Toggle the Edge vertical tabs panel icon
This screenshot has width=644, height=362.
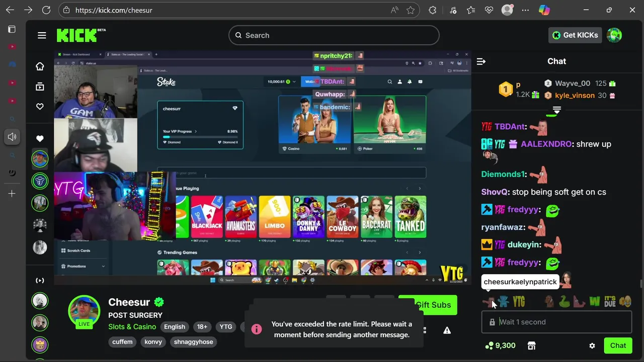point(12,30)
